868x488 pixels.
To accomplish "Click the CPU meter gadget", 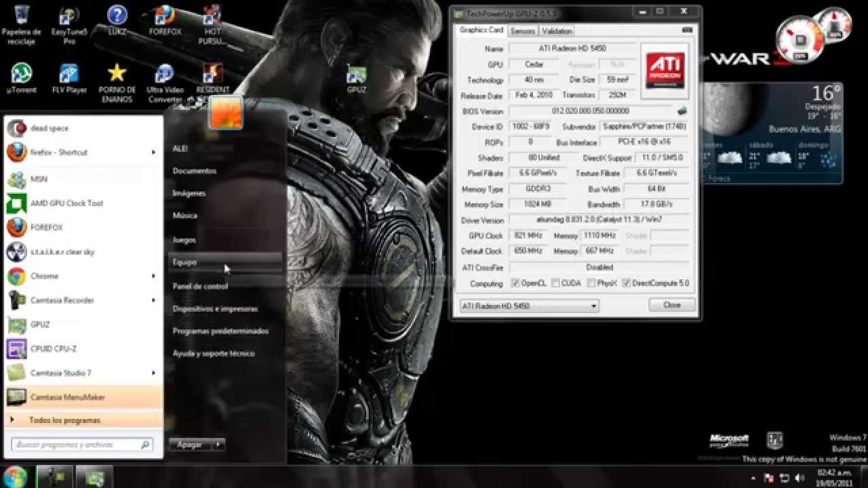I will click(x=800, y=41).
